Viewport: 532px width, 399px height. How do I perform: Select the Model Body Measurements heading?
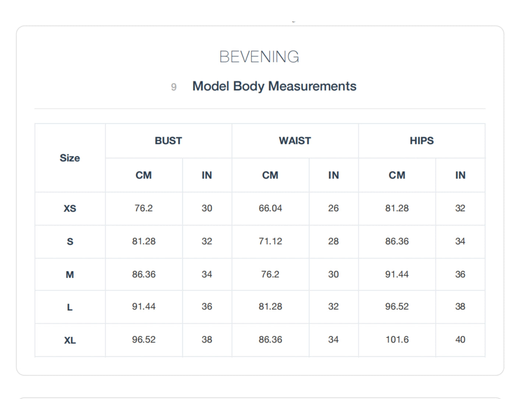pyautogui.click(x=274, y=86)
